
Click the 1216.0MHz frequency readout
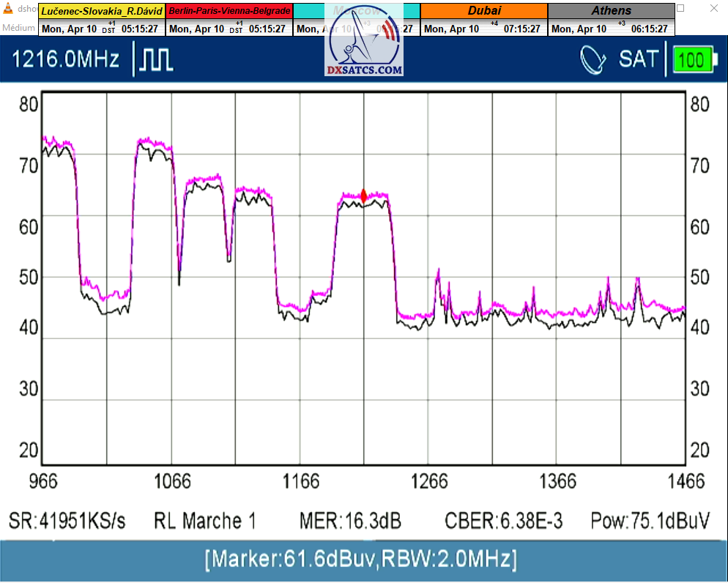coord(66,59)
